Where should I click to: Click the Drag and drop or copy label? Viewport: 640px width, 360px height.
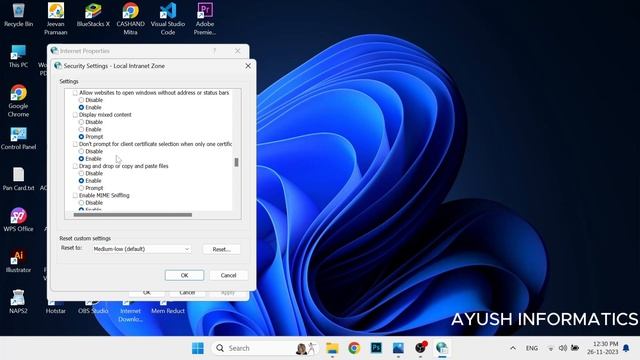123,166
